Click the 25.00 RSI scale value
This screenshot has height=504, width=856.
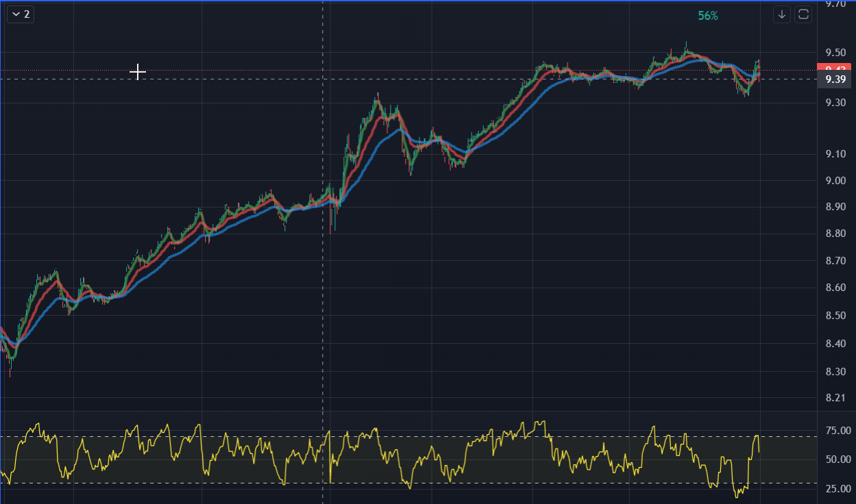(837, 489)
